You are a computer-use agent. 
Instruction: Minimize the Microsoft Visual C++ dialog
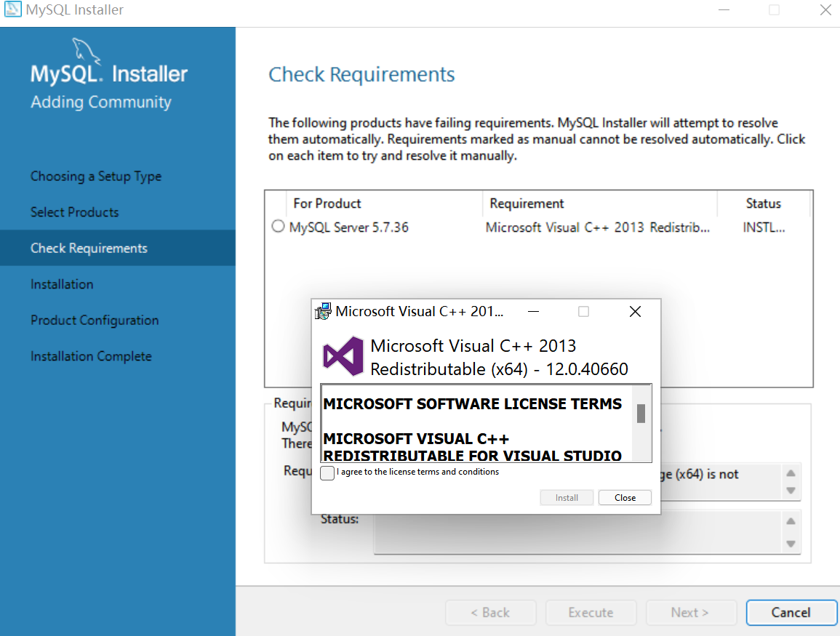click(x=533, y=312)
